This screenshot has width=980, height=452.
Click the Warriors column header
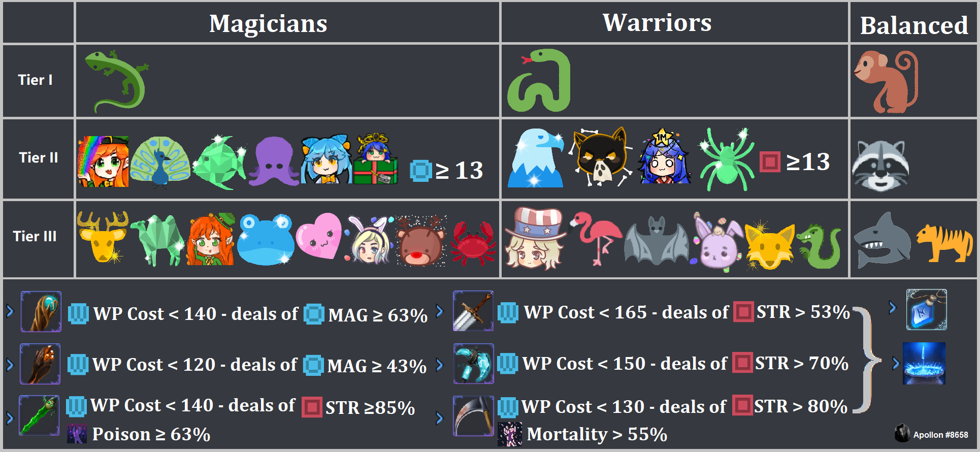coord(657,22)
